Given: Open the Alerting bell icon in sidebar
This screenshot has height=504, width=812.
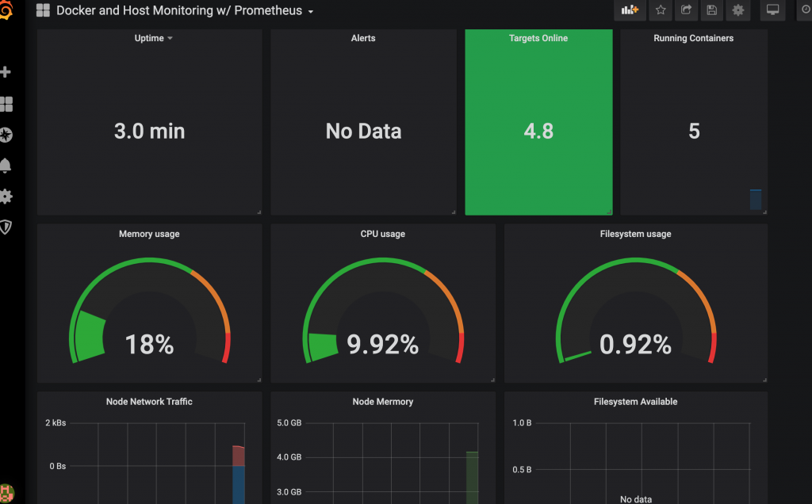Looking at the screenshot, I should click(x=6, y=166).
